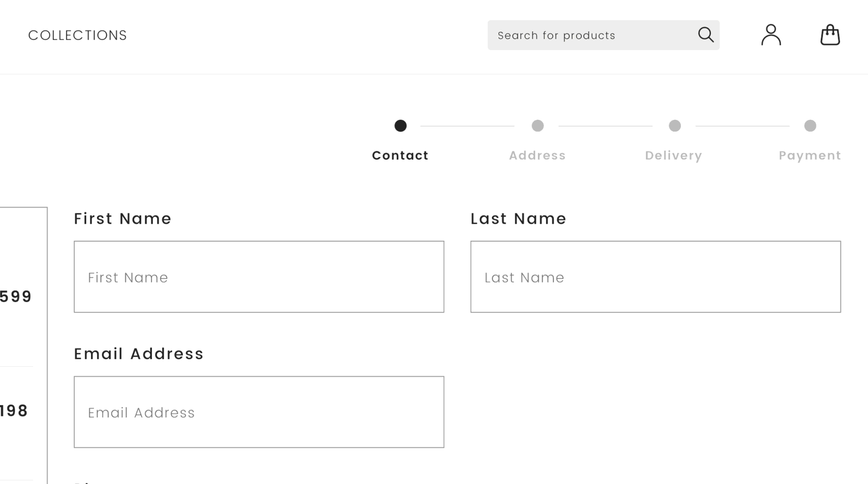The height and width of the screenshot is (484, 868).
Task: Go to the Address step label
Action: click(537, 155)
